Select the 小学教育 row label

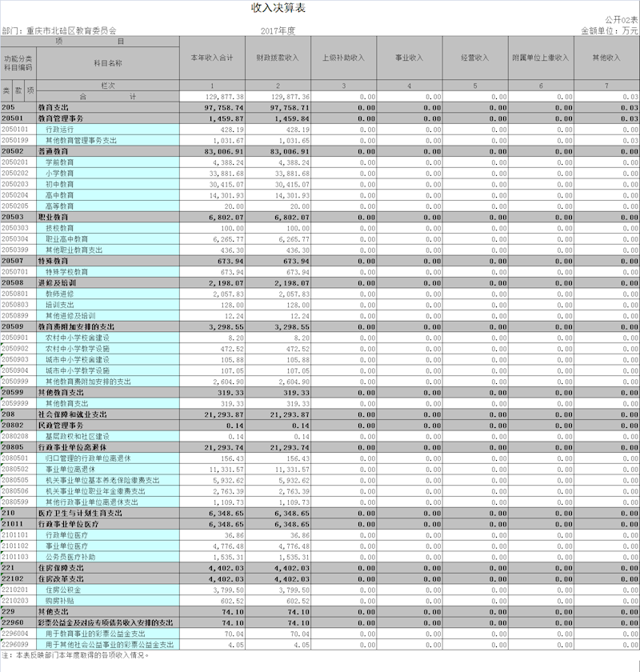[59, 174]
